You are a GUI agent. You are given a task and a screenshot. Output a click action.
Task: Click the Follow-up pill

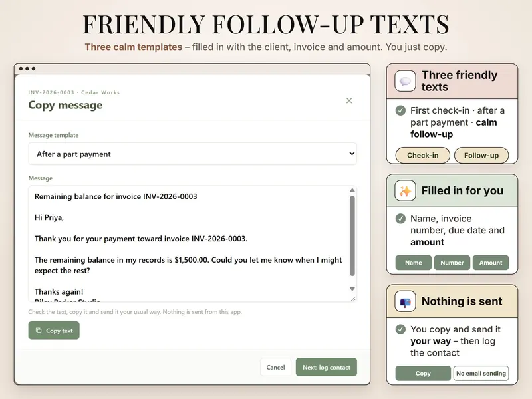481,156
